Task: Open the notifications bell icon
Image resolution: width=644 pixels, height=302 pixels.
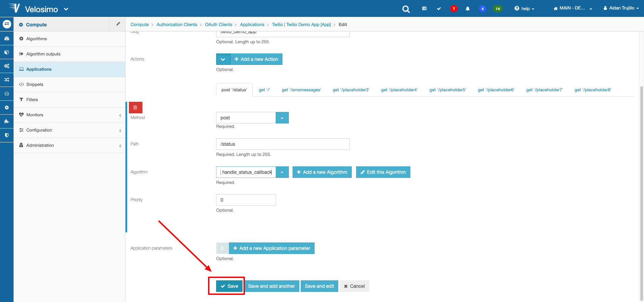Action: (x=467, y=9)
